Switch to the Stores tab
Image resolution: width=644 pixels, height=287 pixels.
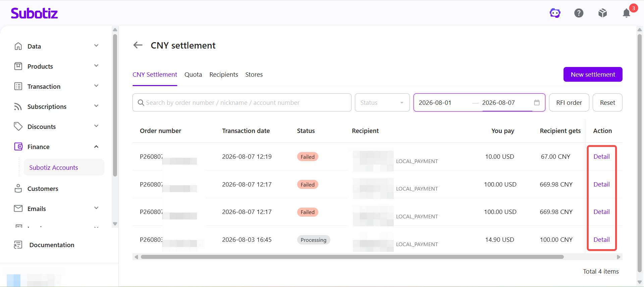click(x=254, y=75)
